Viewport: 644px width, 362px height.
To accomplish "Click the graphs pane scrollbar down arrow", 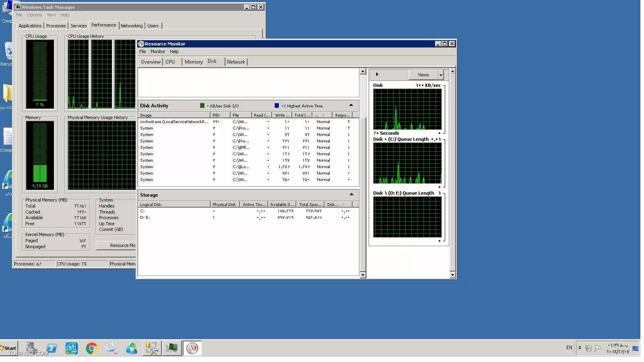I will click(452, 275).
